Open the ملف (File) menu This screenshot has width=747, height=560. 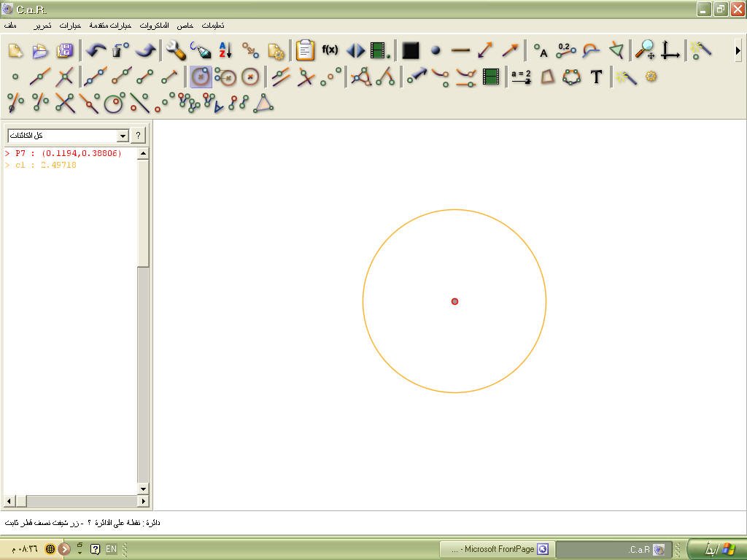[x=10, y=26]
